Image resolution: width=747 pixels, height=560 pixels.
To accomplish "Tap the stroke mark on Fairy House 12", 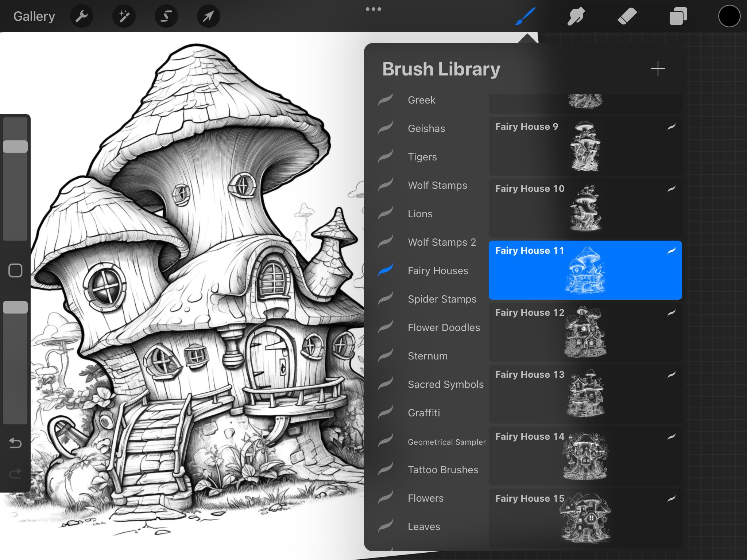I will (x=671, y=313).
